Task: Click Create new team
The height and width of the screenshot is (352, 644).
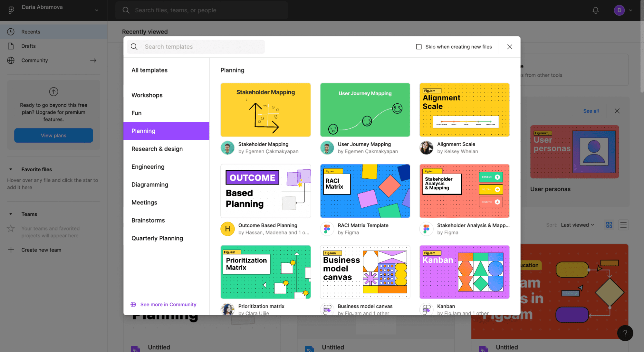Action: [x=41, y=250]
